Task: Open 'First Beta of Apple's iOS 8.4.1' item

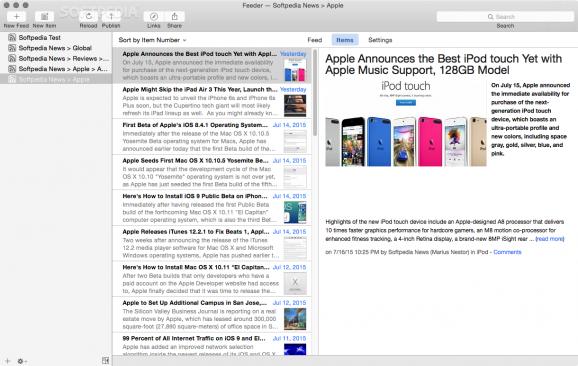Action: (x=212, y=137)
